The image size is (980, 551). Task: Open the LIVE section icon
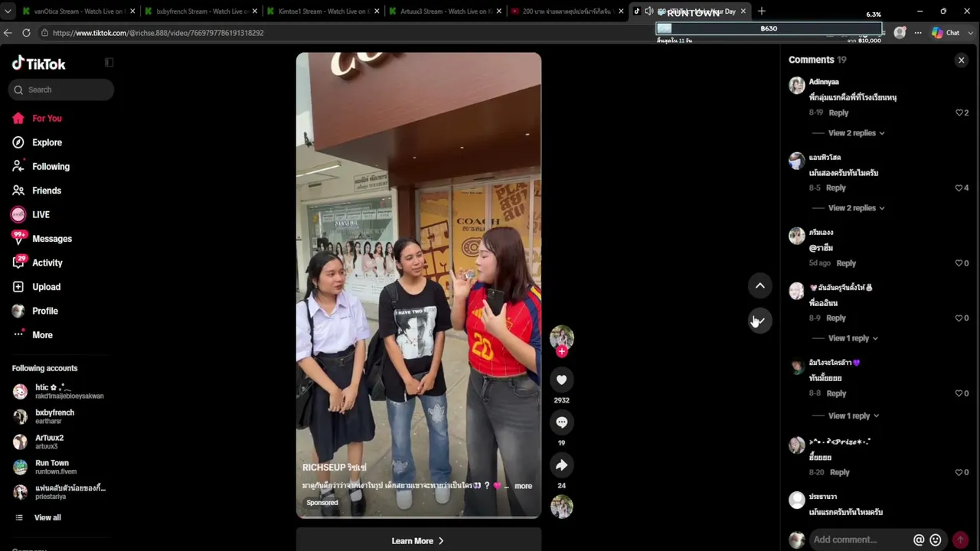pos(18,214)
